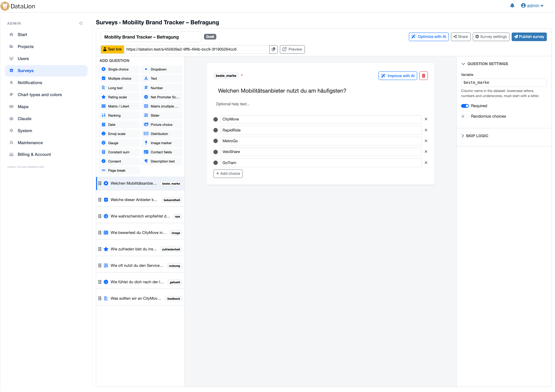Add a Matrix / Likert question
The width and height of the screenshot is (555, 392).
point(119,106)
